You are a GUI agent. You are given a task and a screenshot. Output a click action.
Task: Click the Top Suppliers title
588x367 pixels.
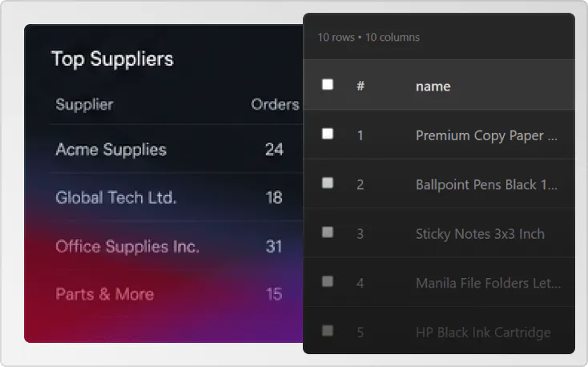click(112, 59)
